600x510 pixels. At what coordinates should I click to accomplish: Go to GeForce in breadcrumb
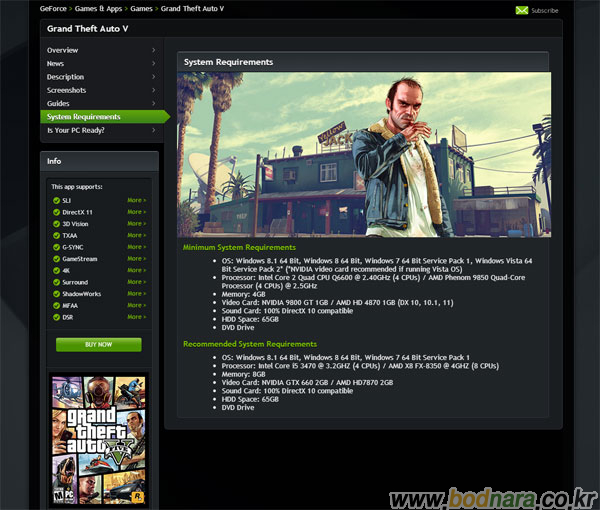[x=53, y=8]
